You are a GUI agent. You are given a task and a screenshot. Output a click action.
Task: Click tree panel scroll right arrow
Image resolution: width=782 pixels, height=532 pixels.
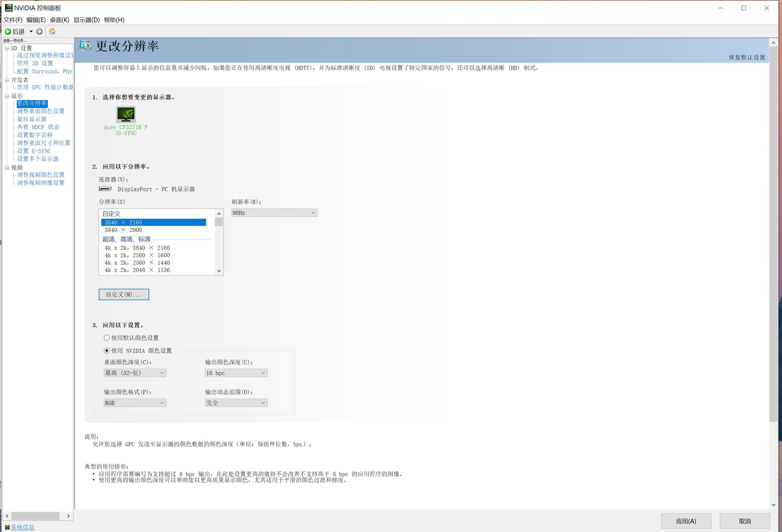tap(68, 516)
